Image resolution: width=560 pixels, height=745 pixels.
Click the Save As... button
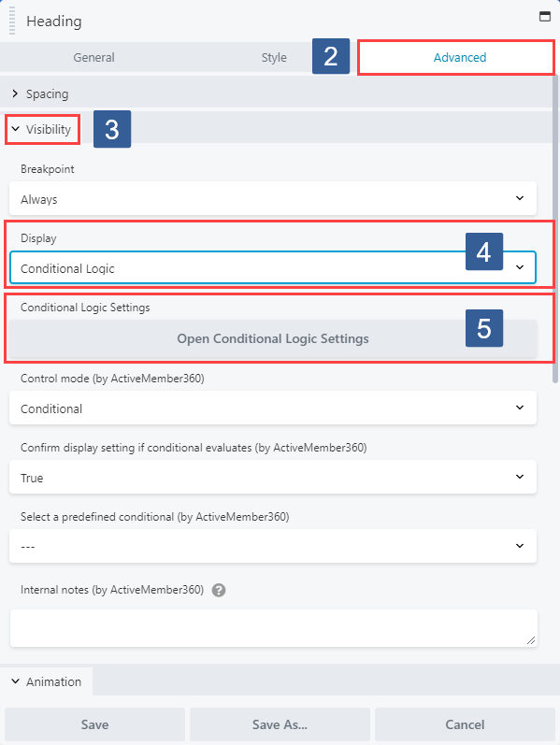280,724
